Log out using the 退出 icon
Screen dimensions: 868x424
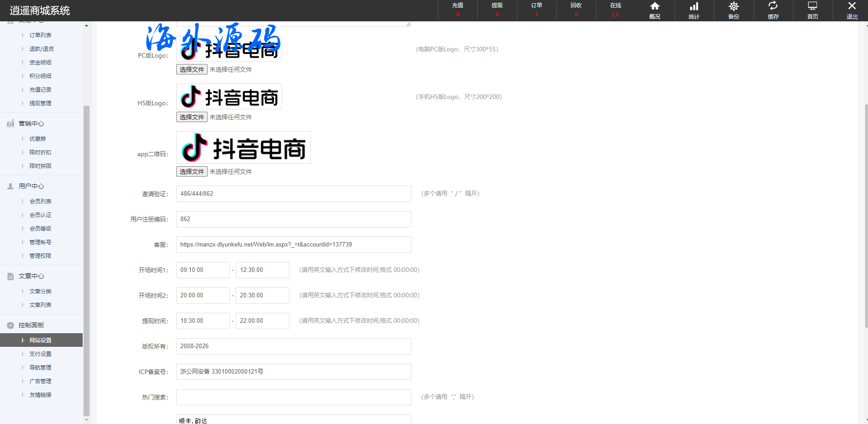[852, 6]
